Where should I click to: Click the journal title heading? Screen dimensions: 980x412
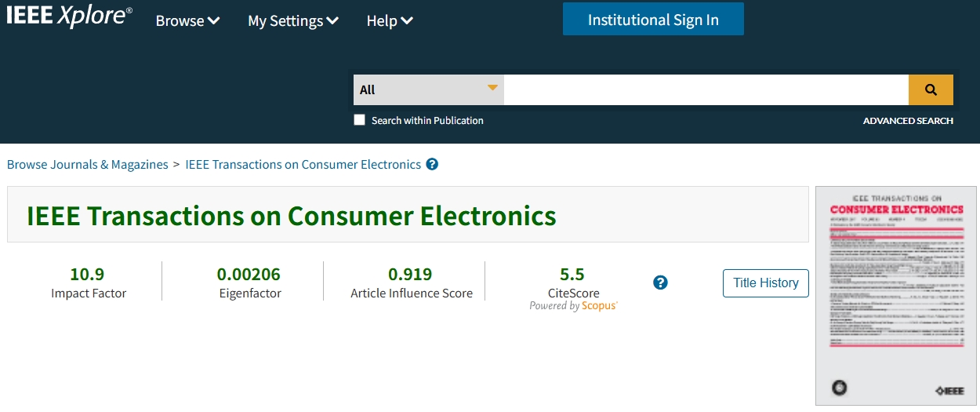tap(291, 216)
